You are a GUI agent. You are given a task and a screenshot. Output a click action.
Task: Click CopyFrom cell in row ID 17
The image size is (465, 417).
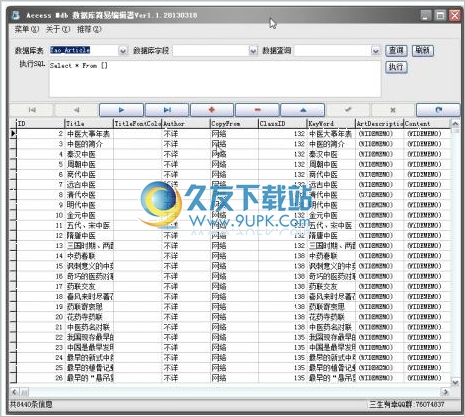[x=234, y=286]
